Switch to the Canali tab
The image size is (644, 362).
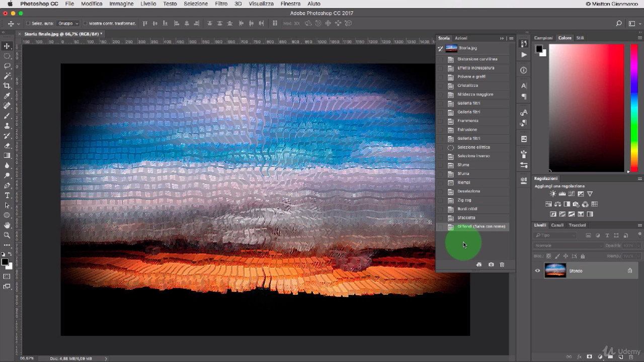(x=557, y=225)
